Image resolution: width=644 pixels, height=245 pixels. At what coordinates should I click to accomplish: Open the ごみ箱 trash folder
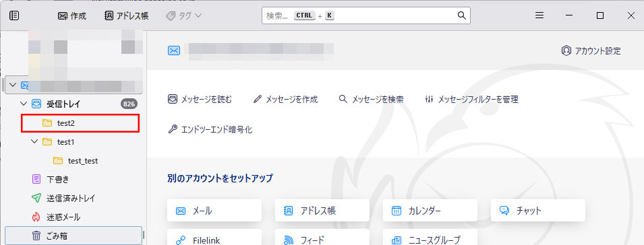[x=74, y=236]
